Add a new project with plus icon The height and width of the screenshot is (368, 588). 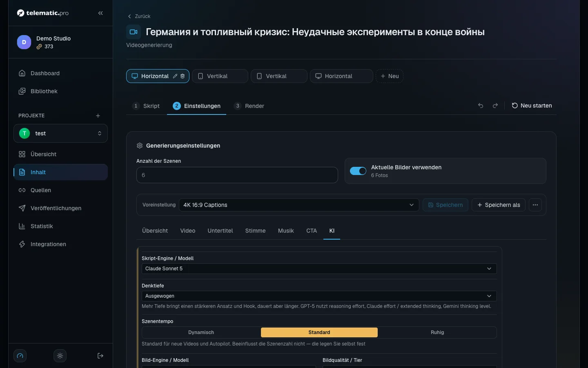click(x=98, y=116)
